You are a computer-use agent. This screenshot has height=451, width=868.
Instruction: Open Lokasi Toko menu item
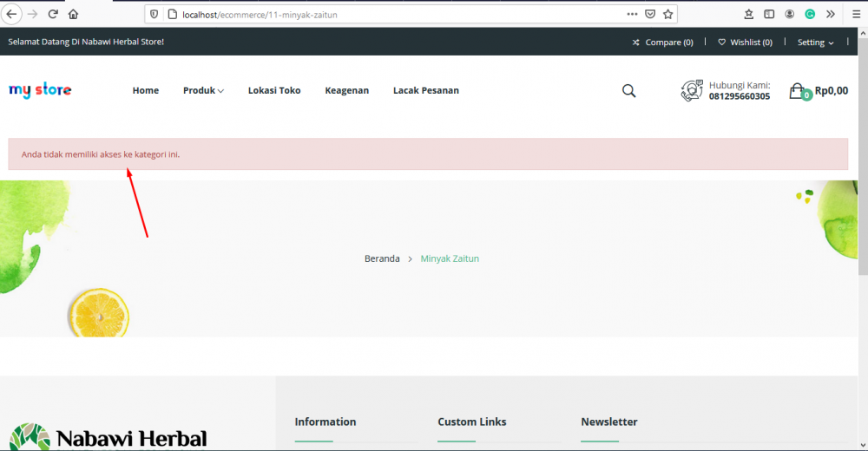274,90
